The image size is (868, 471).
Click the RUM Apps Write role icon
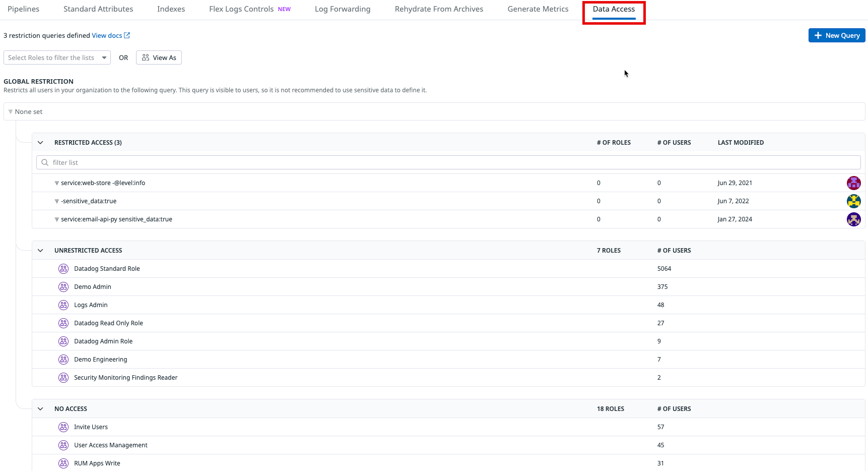pos(63,463)
